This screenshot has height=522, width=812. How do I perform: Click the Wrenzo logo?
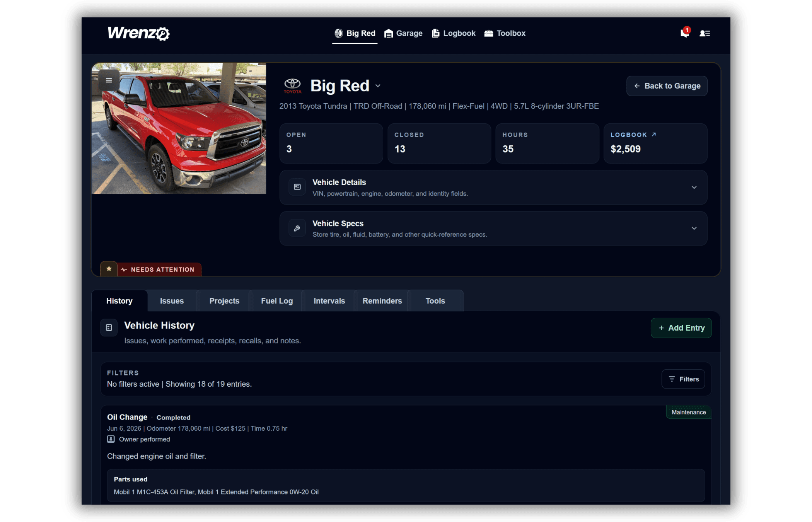click(138, 33)
